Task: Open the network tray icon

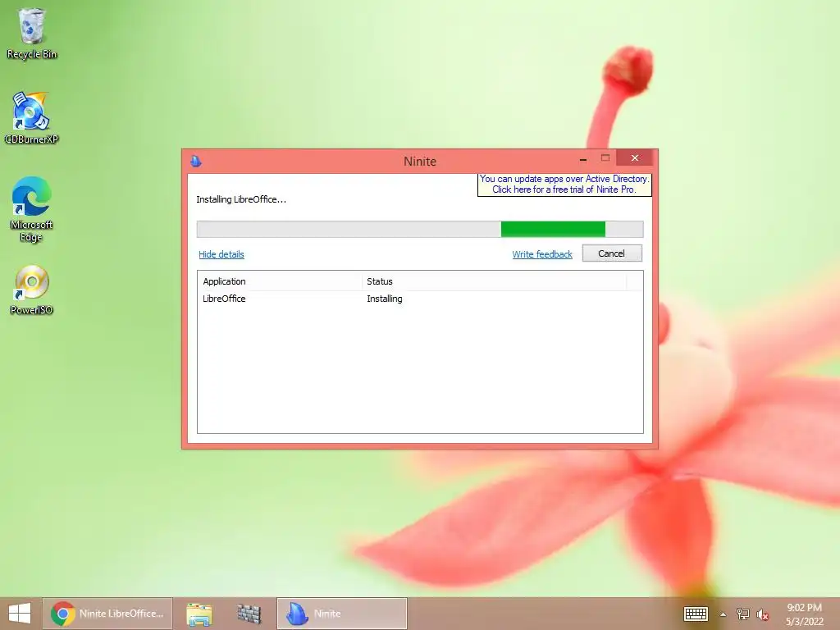Action: click(x=743, y=614)
